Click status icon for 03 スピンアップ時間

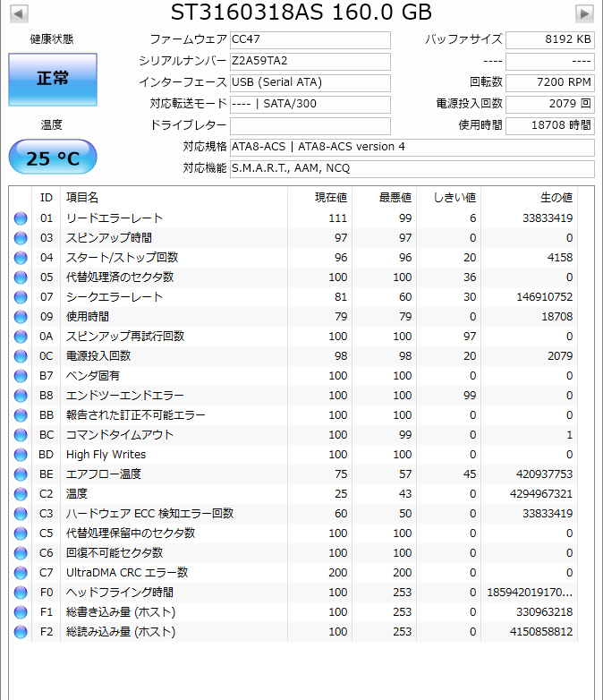click(21, 238)
